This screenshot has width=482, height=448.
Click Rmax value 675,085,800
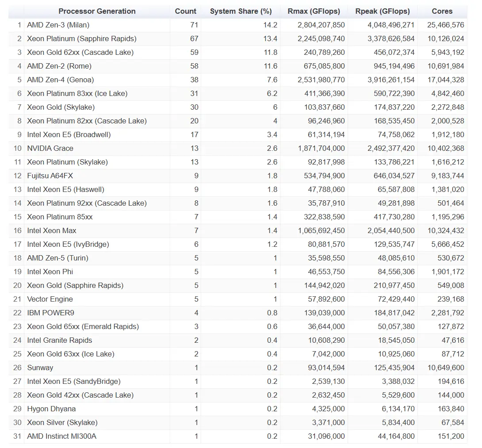pos(324,66)
